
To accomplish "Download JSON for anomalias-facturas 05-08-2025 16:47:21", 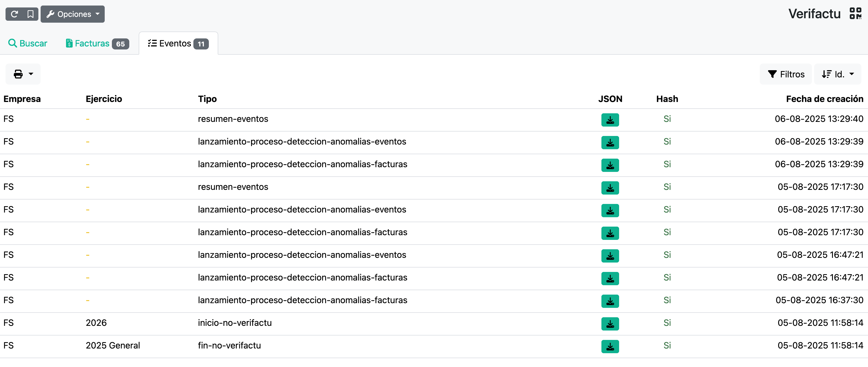I will click(x=610, y=278).
